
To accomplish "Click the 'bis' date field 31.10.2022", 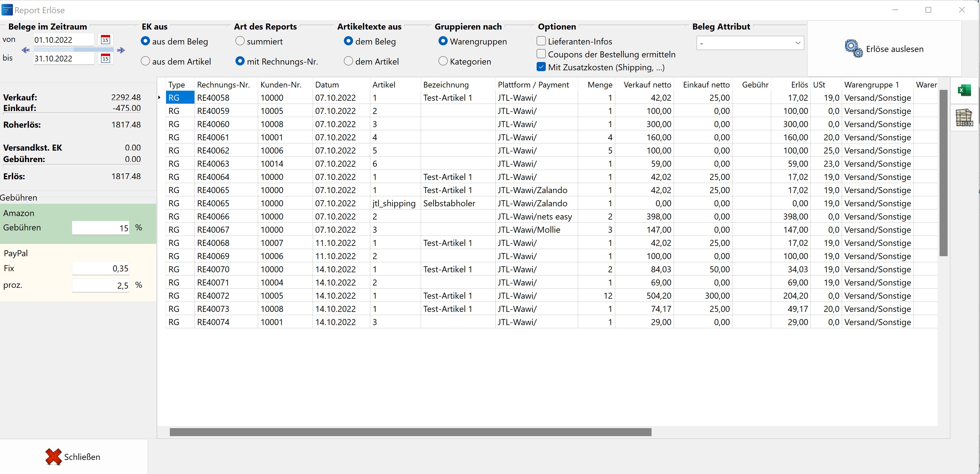I will (x=64, y=58).
